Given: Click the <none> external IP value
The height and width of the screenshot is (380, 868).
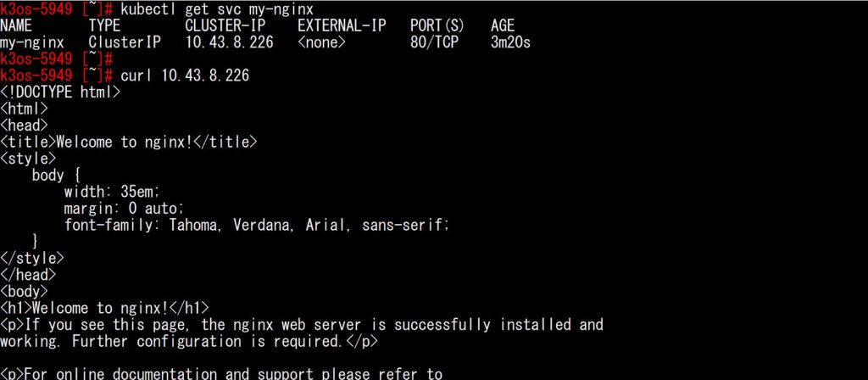Looking at the screenshot, I should coord(321,42).
